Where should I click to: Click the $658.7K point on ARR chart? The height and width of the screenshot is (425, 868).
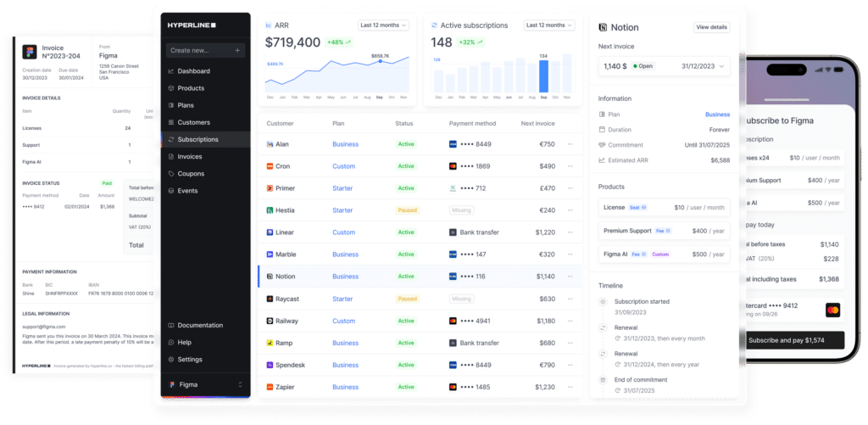(x=380, y=61)
